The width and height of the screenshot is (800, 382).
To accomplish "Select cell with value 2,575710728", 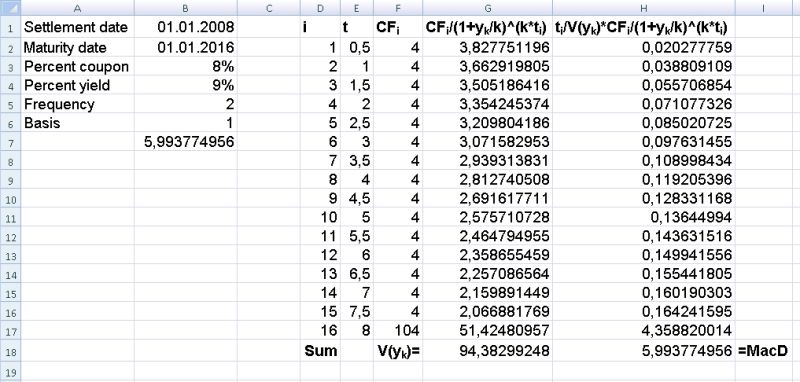I will tap(487, 217).
